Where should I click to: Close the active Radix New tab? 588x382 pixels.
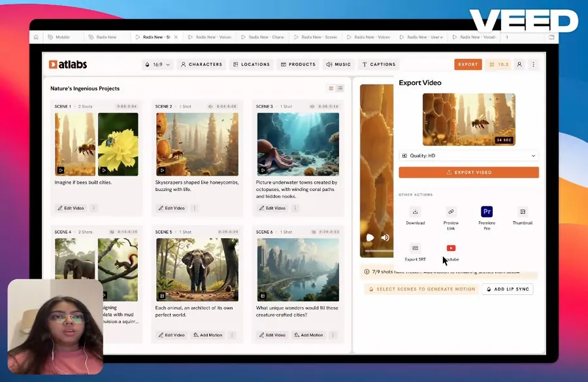coord(176,37)
